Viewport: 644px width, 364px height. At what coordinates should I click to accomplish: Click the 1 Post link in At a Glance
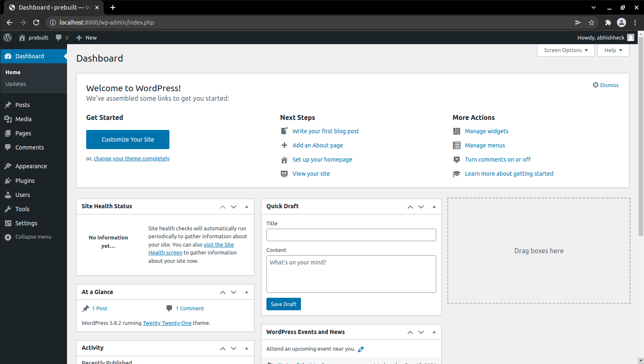pyautogui.click(x=99, y=308)
